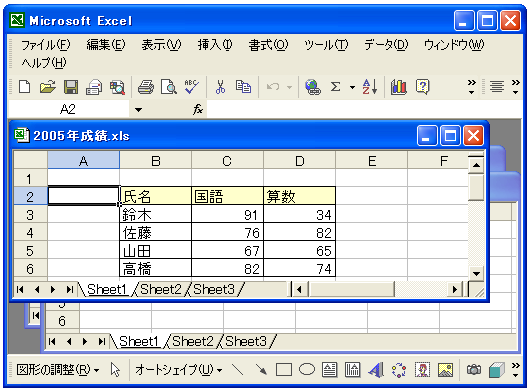Click the Undo arrow icon
Screen dimensions: 531x391
point(273,87)
